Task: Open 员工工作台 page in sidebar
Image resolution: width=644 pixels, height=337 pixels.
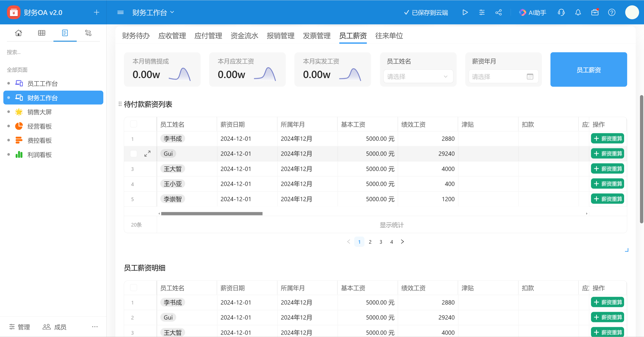Action: (x=53, y=83)
